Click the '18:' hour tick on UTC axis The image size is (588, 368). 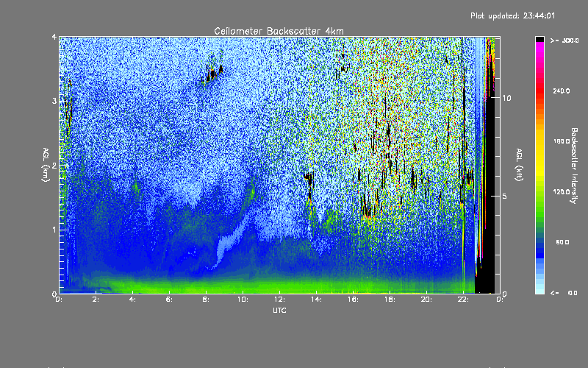(390, 300)
